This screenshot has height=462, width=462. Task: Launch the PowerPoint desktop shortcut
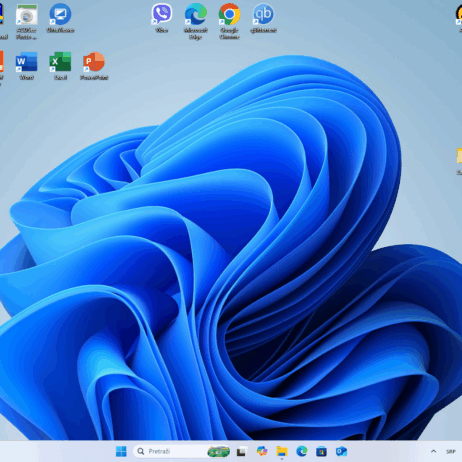coord(94,66)
